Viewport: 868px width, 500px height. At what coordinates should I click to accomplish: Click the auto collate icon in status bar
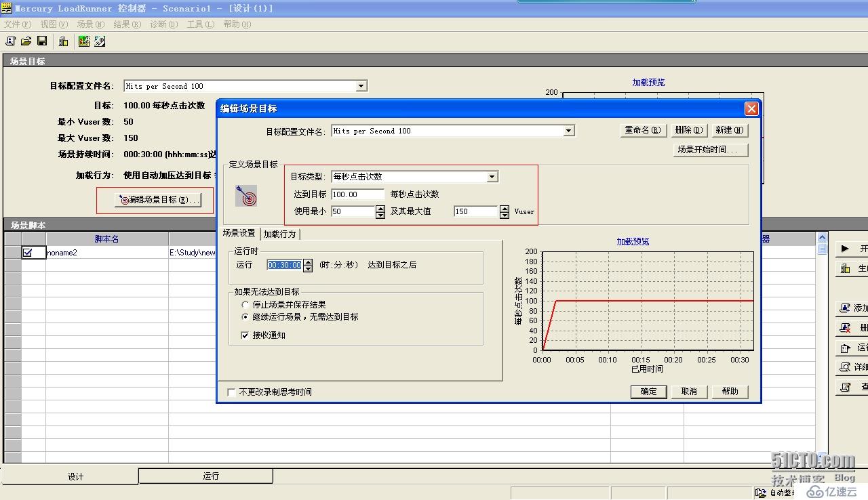point(762,493)
